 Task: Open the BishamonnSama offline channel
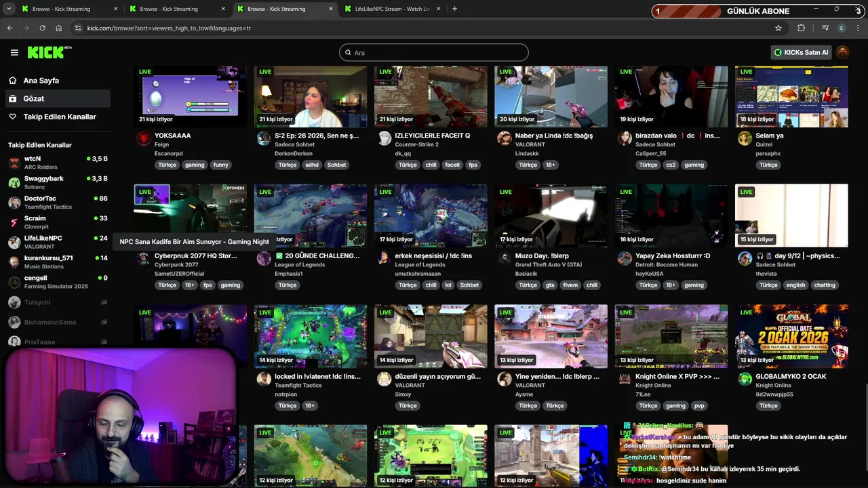point(58,322)
